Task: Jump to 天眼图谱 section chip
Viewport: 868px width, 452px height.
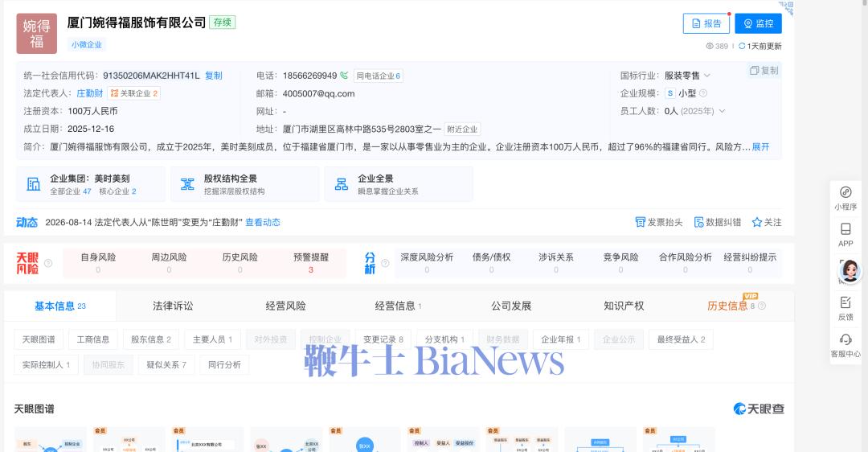Action: click(x=39, y=339)
